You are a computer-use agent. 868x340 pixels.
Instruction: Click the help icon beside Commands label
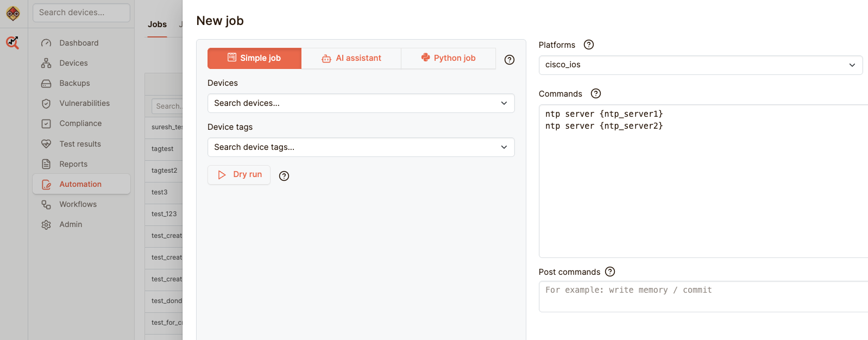595,93
